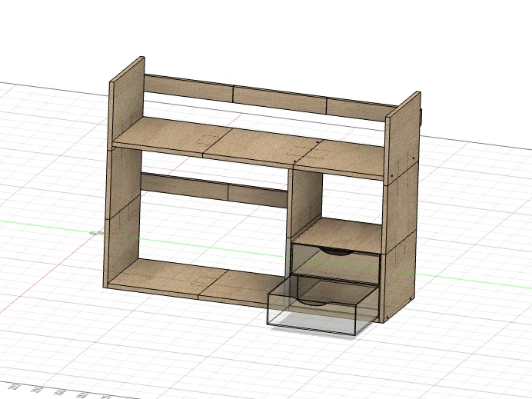Select the lower back rail under top shelf
532x399 pixels.
click(214, 190)
